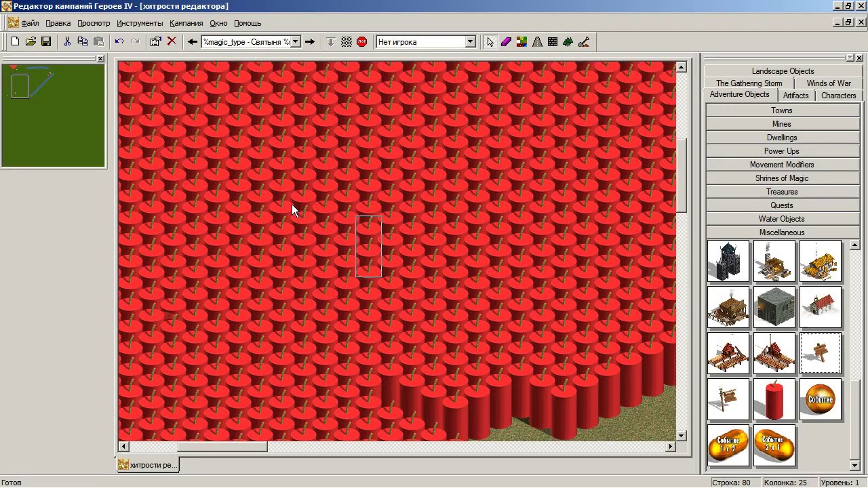The height and width of the screenshot is (488, 868).
Task: Select the brick wall tool
Action: coord(553,42)
